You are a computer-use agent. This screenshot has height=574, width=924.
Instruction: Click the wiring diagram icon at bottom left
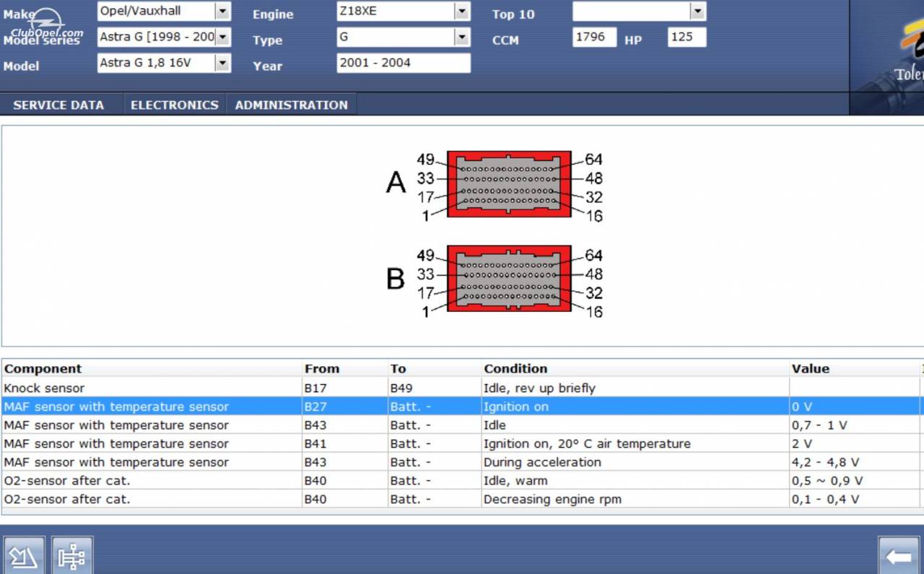click(24, 555)
